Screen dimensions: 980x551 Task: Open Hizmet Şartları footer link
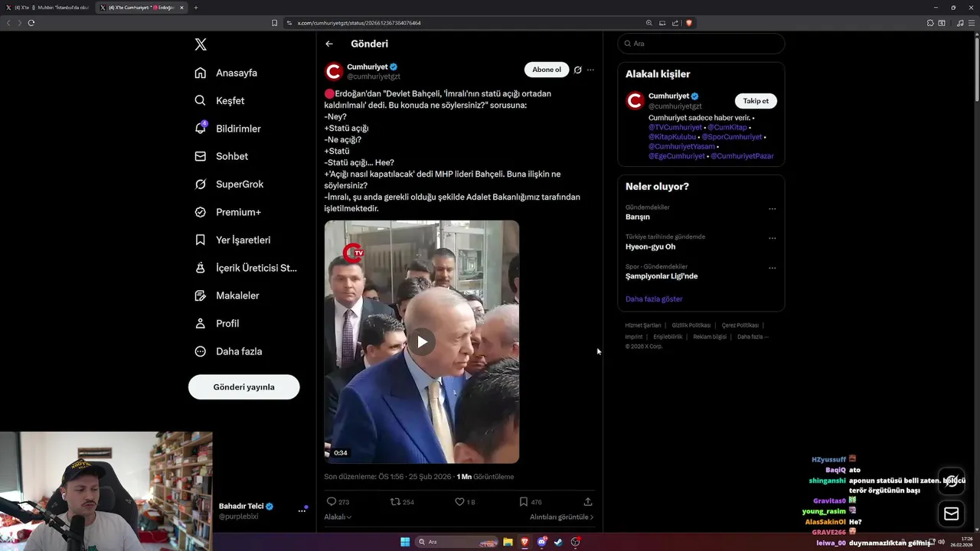pos(643,325)
